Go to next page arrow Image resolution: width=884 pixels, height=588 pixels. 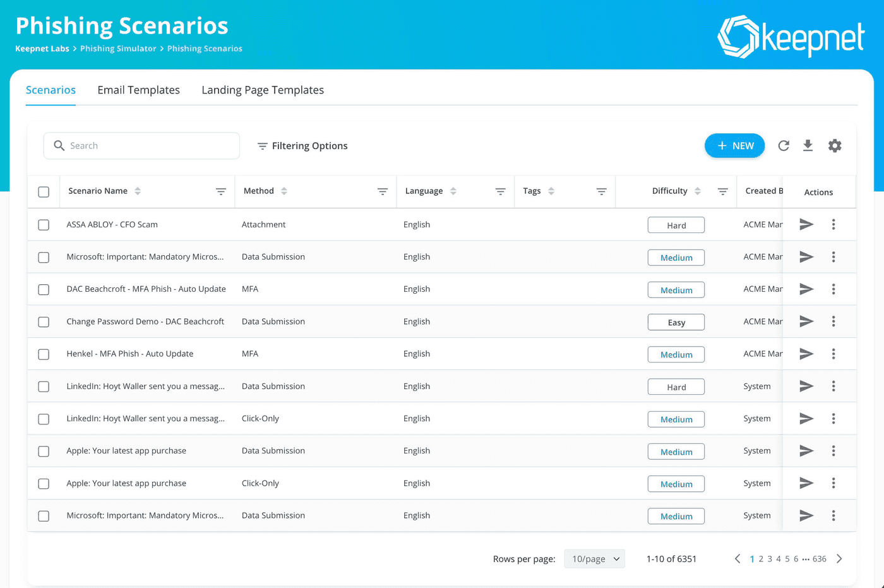click(x=839, y=559)
